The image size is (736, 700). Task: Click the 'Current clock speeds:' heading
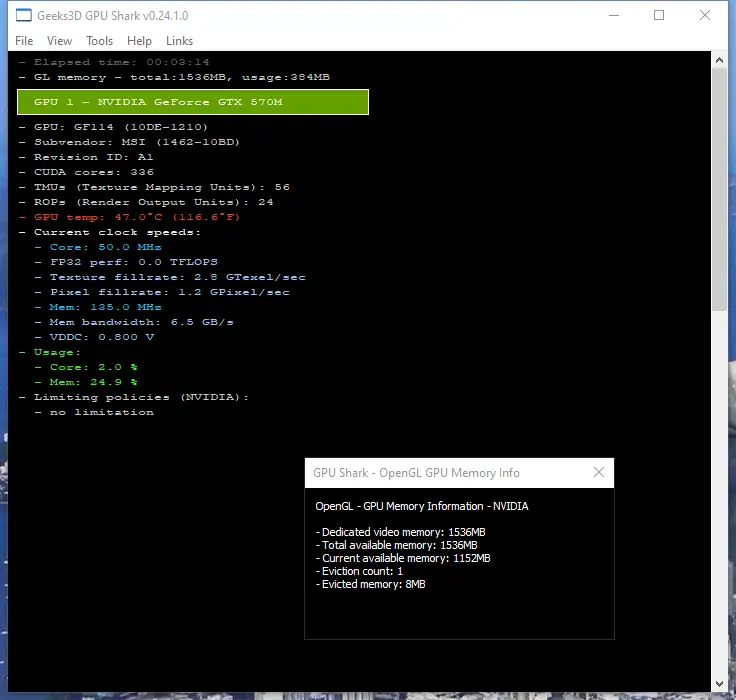(x=110, y=232)
